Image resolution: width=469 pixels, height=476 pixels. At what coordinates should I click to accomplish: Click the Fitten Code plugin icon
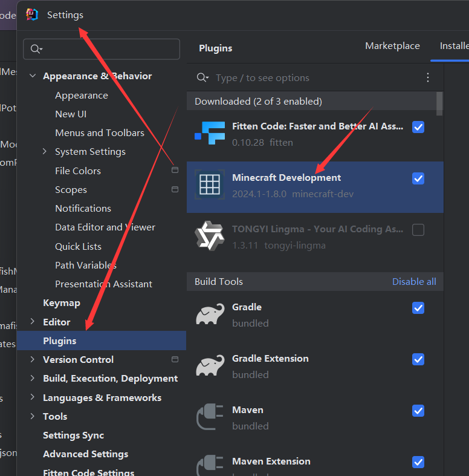coord(210,133)
